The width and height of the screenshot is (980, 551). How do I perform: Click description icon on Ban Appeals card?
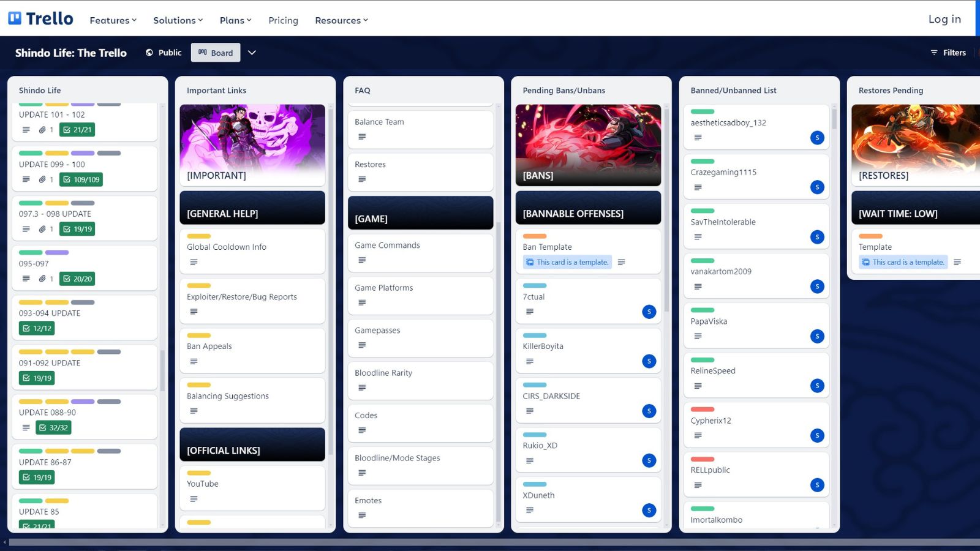(194, 361)
